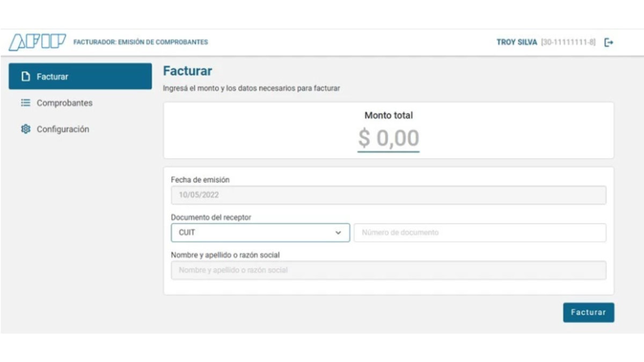Click the document icon next to Facturar

point(25,77)
